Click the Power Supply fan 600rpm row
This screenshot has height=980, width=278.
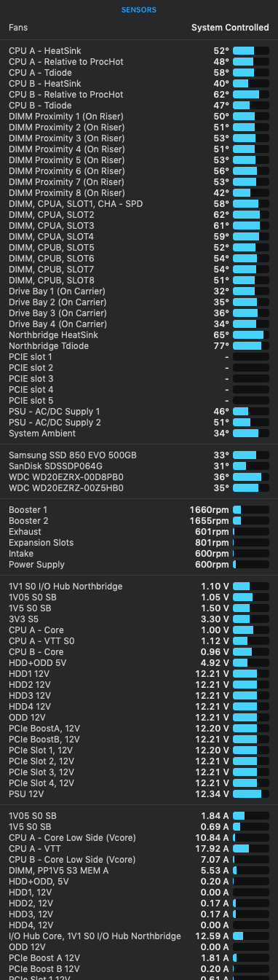(139, 565)
